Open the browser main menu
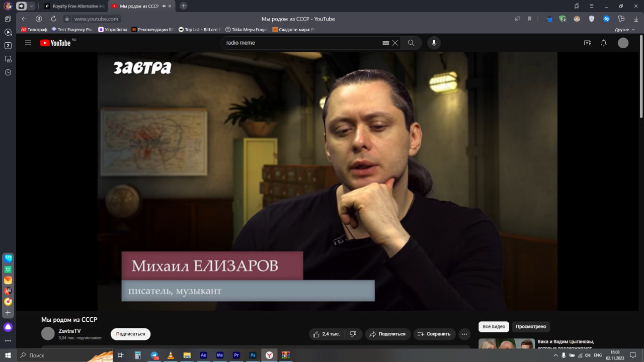The image size is (644, 362). (x=592, y=6)
